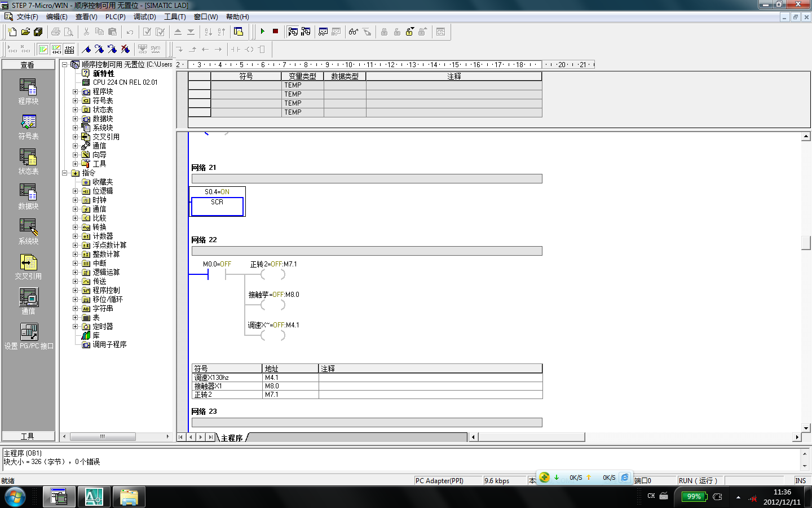This screenshot has height=508, width=812.
Task: Open the PLC(P) menu
Action: [x=116, y=17]
